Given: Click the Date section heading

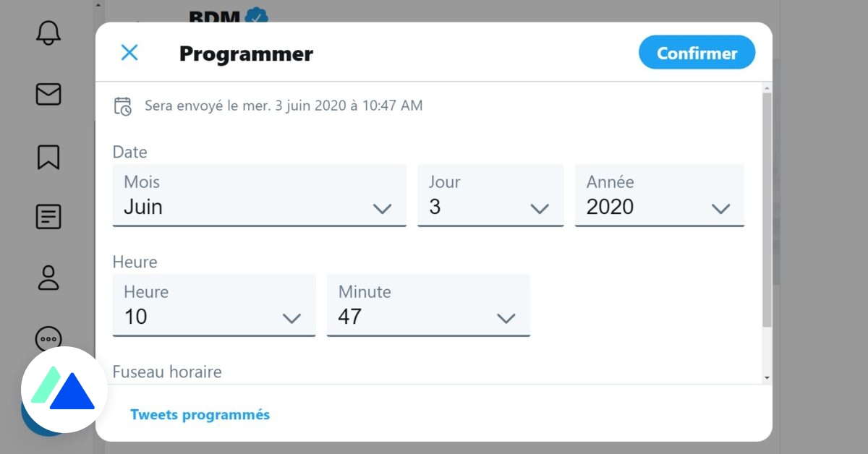Looking at the screenshot, I should (129, 152).
